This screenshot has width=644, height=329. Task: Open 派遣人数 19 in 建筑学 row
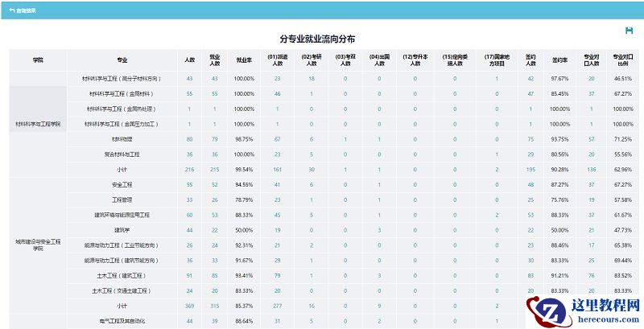[x=277, y=230]
